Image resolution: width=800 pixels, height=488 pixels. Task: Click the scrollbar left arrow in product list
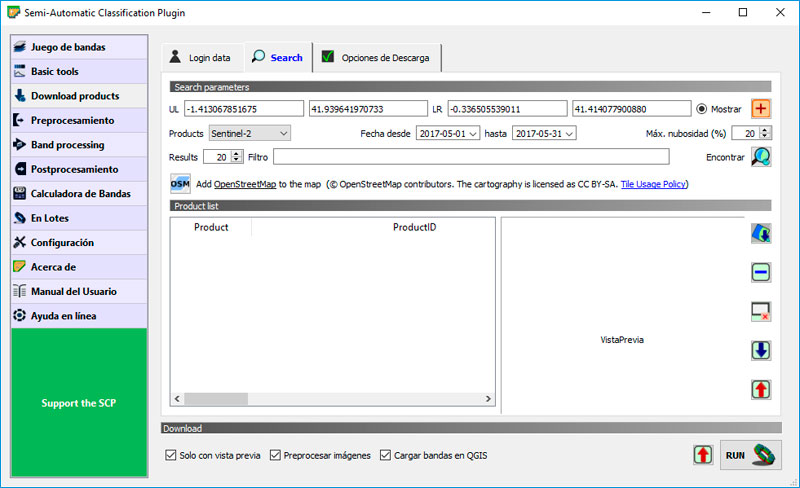point(177,399)
